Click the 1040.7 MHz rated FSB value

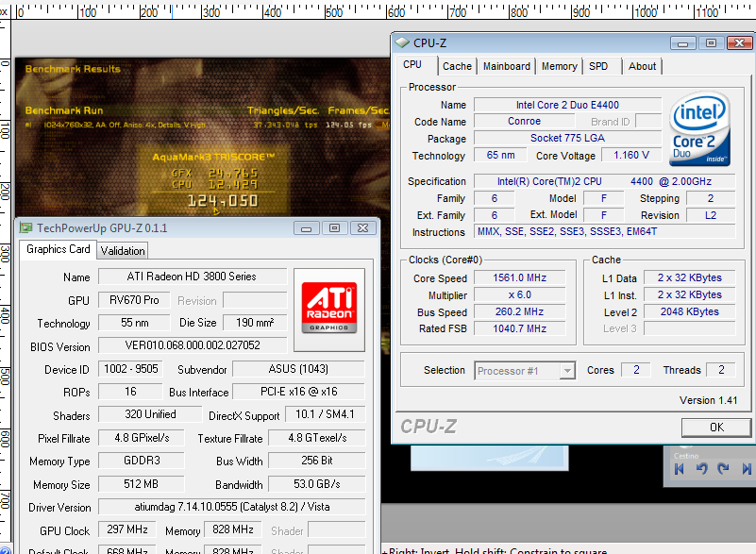(x=520, y=328)
